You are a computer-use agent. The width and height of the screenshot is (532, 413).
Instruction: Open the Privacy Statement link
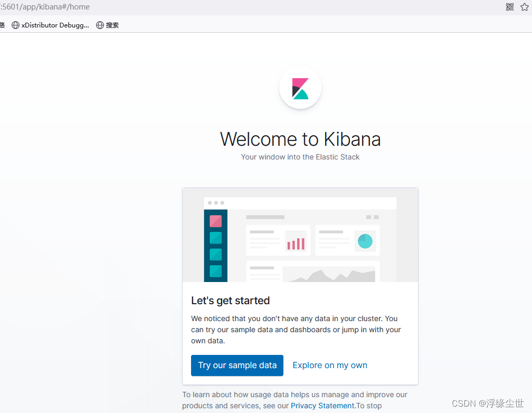click(324, 406)
